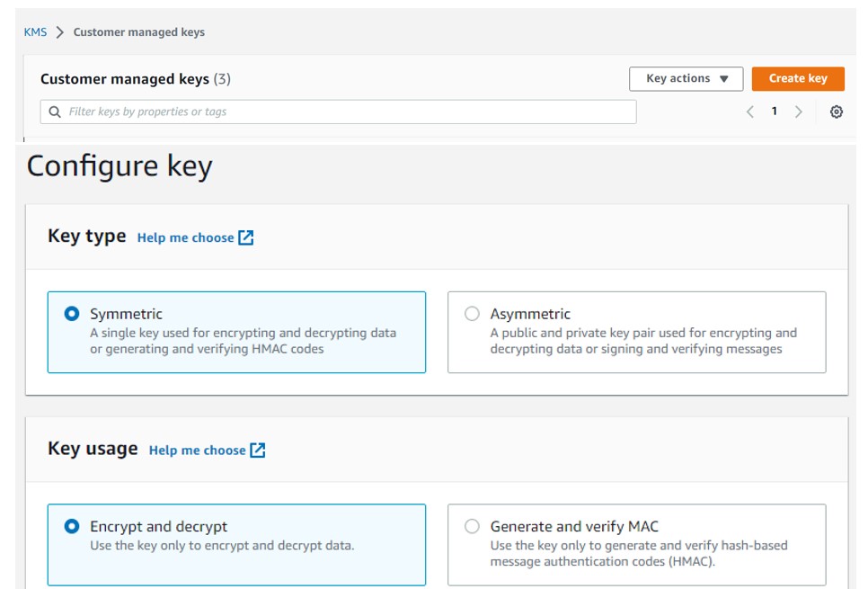Click page number 1 in pagination
Screen dimensions: 868x589
774,111
